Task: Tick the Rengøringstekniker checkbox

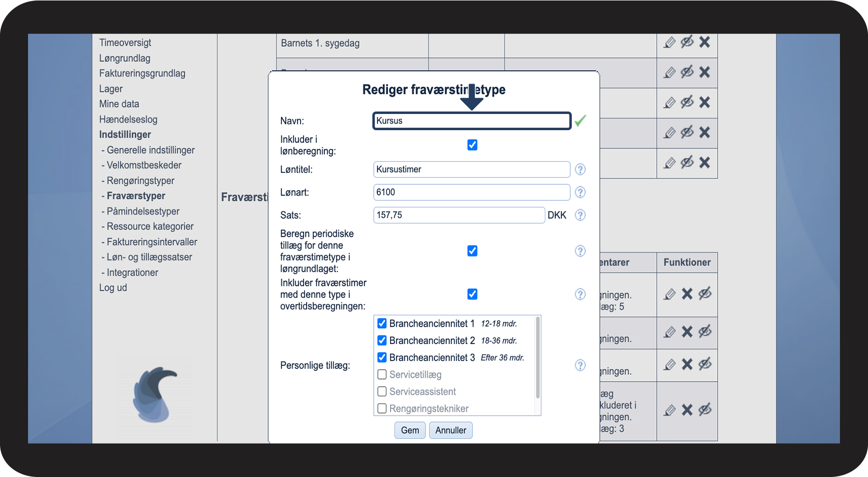Action: (382, 409)
